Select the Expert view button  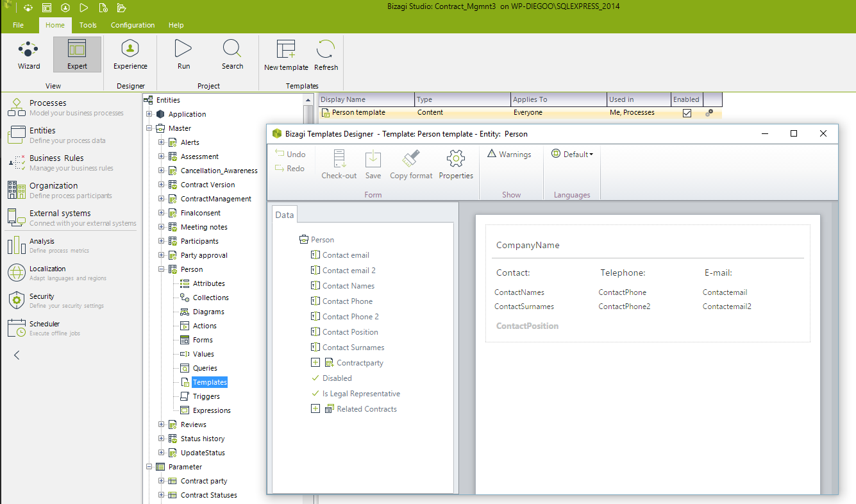point(77,55)
